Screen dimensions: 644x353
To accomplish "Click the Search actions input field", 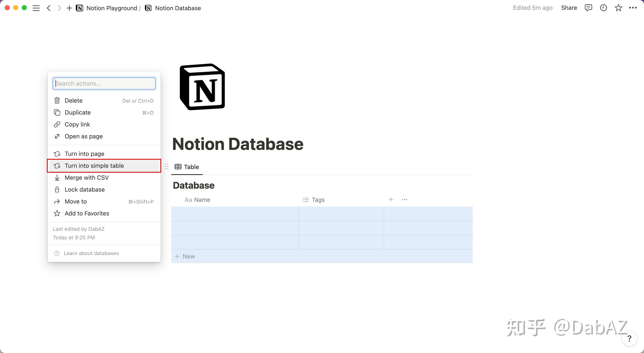I will [x=104, y=83].
